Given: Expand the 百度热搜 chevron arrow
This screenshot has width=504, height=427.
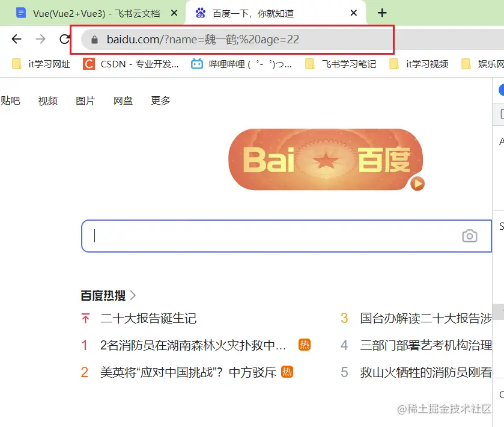Looking at the screenshot, I should pyautogui.click(x=133, y=295).
